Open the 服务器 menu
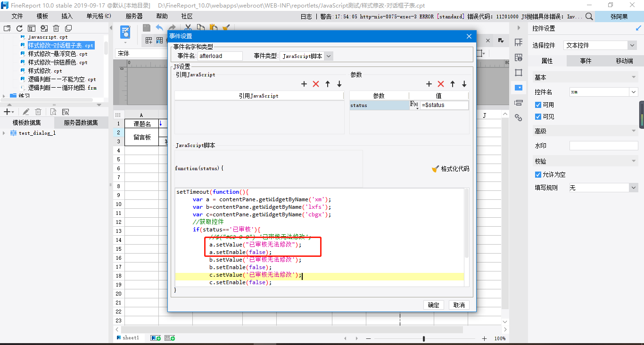 (x=134, y=16)
